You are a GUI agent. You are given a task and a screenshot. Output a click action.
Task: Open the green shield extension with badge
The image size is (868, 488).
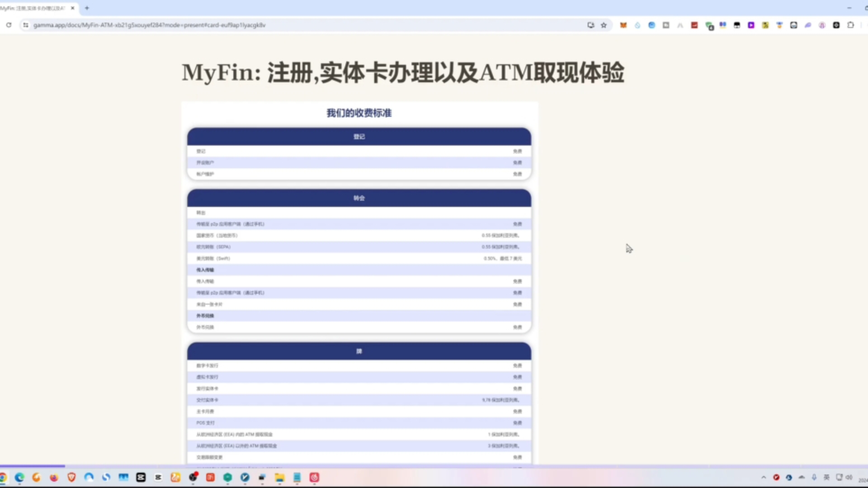click(x=709, y=26)
